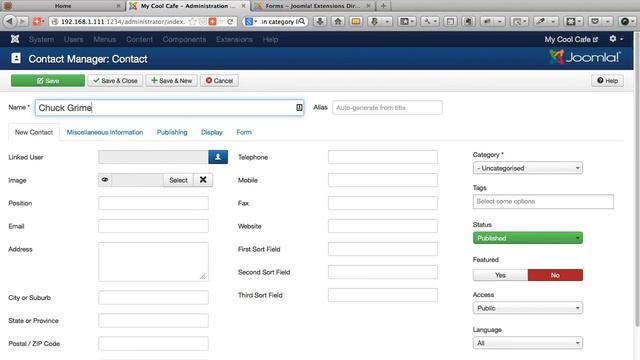Click Save & New button
Image resolution: width=640 pixels, height=360 pixels.
coord(171,81)
